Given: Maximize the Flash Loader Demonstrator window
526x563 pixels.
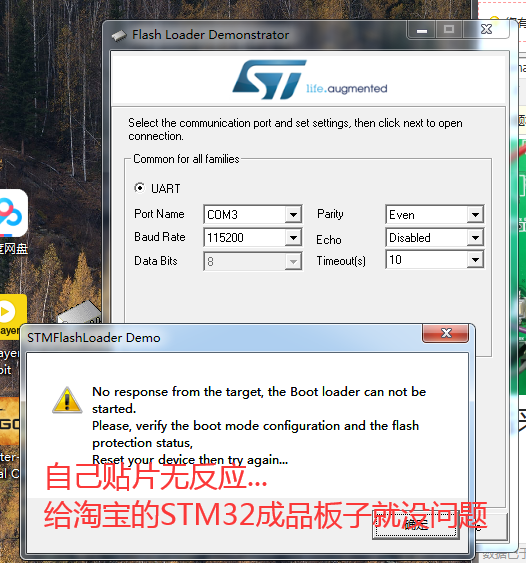Looking at the screenshot, I should pyautogui.click(x=449, y=30).
